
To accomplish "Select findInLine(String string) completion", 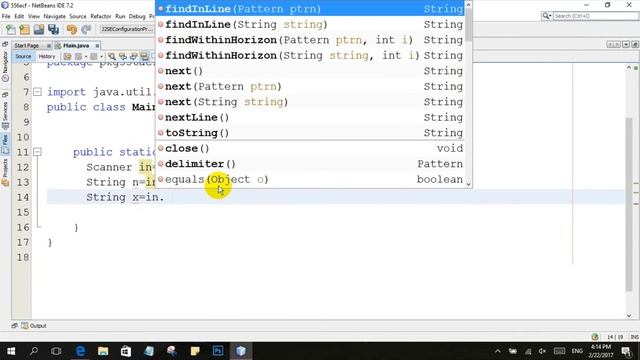I will [x=310, y=24].
